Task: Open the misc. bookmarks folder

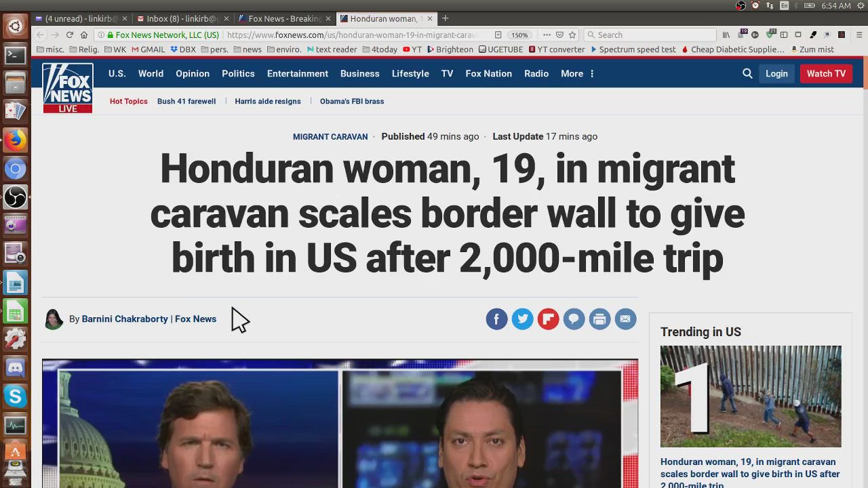Action: point(50,49)
